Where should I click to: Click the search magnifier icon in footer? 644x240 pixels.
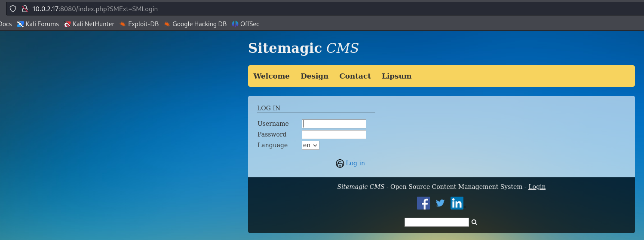[x=474, y=222]
